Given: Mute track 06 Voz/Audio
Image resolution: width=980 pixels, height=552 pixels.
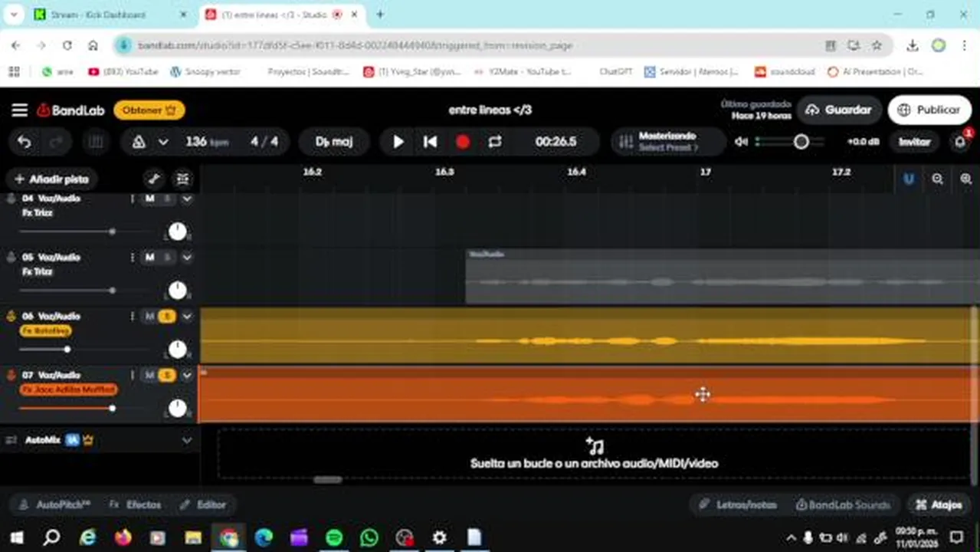Looking at the screenshot, I should [150, 316].
